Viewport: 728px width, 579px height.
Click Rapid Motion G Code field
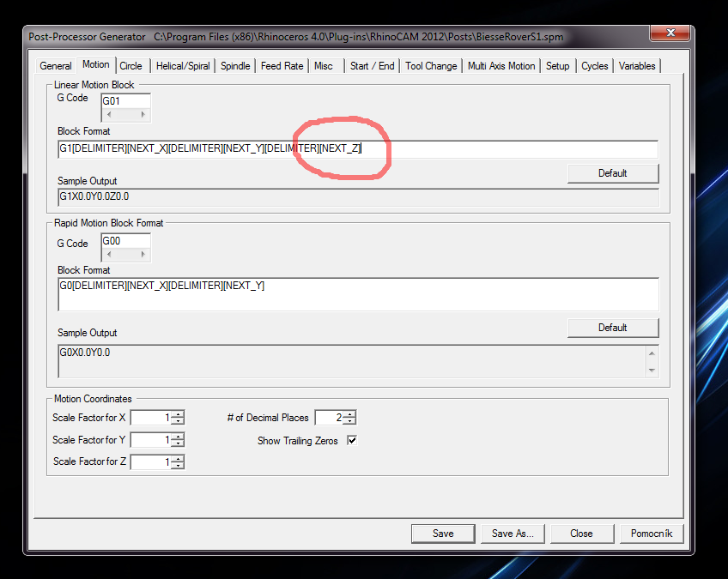(x=125, y=242)
